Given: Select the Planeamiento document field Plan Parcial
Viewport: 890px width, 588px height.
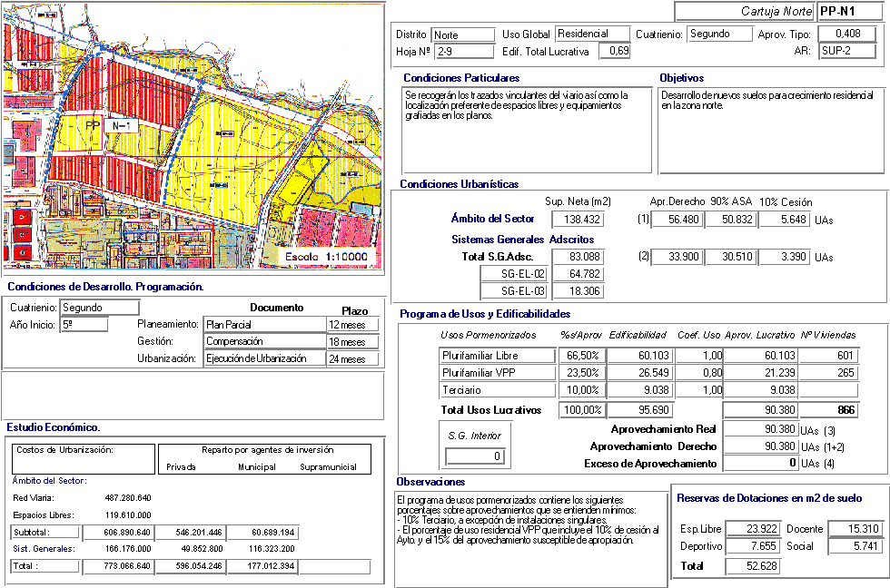Looking at the screenshot, I should click(x=264, y=324).
